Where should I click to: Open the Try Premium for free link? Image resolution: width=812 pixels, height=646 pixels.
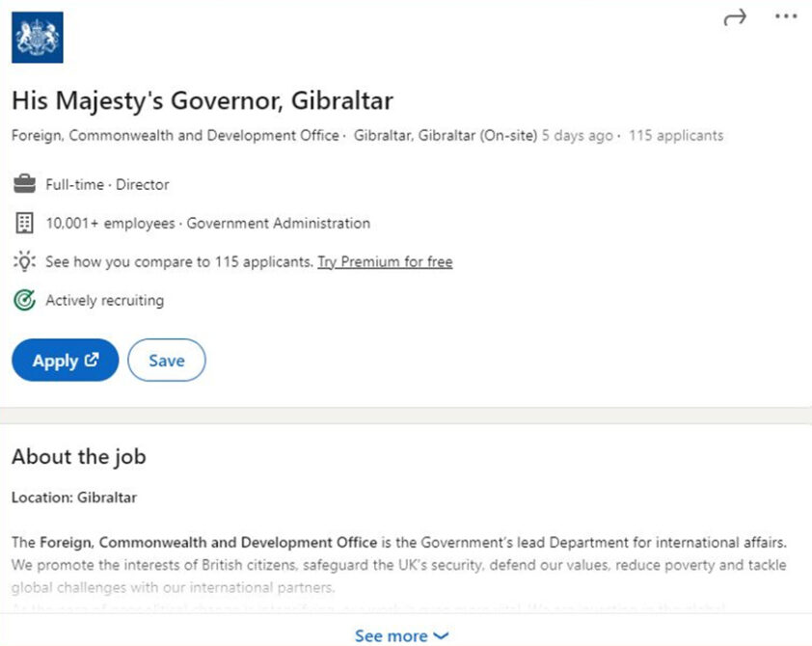385,261
